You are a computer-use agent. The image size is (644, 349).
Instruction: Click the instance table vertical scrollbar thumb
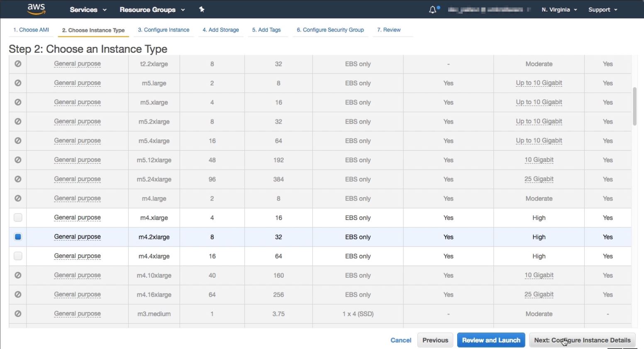(x=634, y=106)
